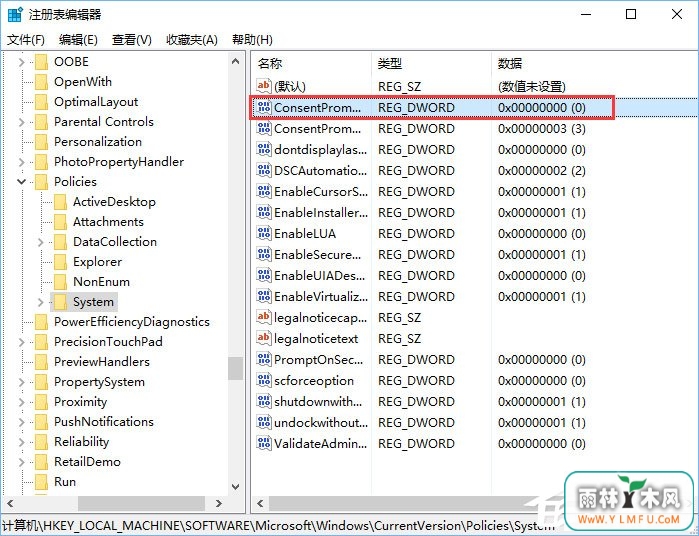Select the System folder icon
Viewport: 699px width, 536px height.
pos(60,302)
